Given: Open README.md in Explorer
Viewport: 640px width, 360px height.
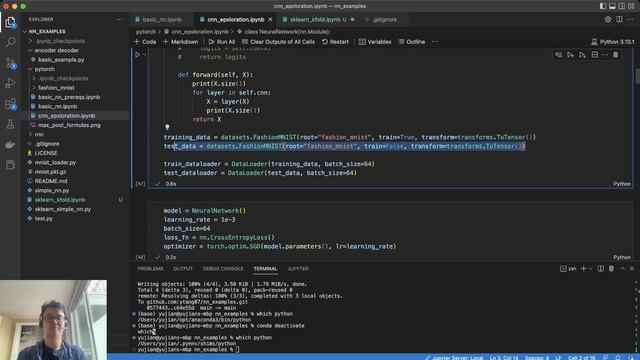Looking at the screenshot, I should pos(51,181).
